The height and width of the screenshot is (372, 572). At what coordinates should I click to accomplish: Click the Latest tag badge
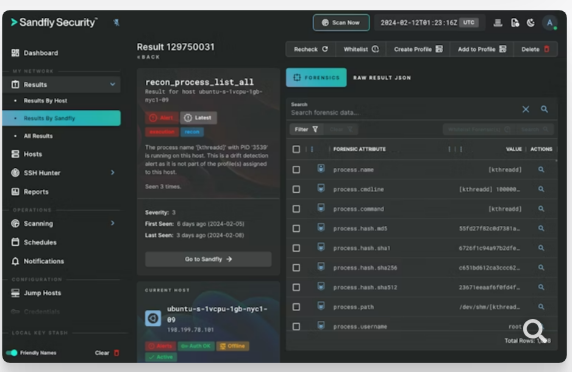click(198, 118)
